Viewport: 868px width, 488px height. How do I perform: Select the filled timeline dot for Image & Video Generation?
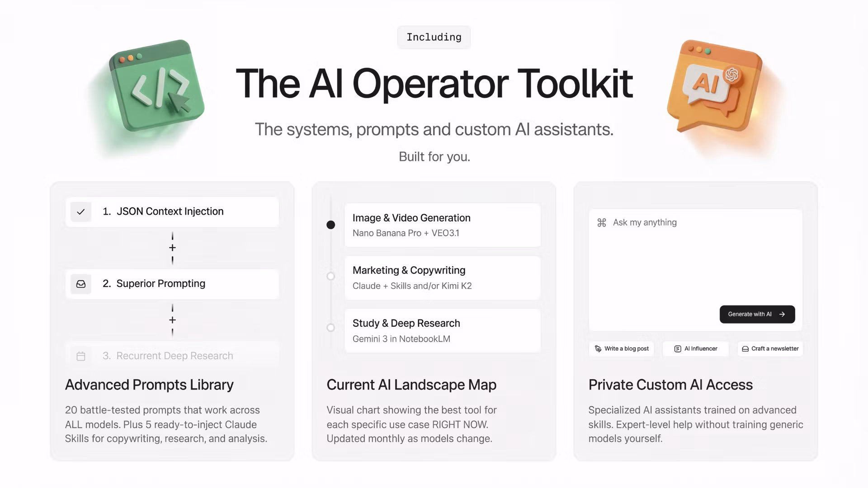(x=331, y=225)
